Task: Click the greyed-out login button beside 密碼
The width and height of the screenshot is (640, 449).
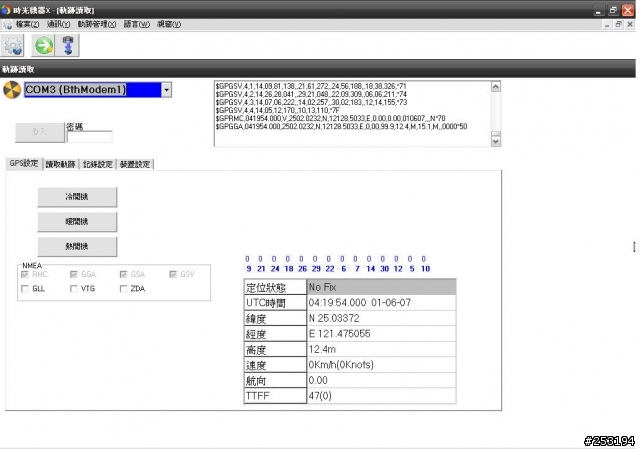Action: coord(40,132)
